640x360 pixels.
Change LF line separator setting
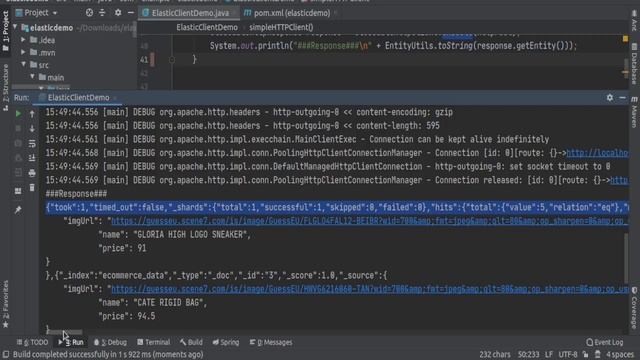tap(549, 355)
